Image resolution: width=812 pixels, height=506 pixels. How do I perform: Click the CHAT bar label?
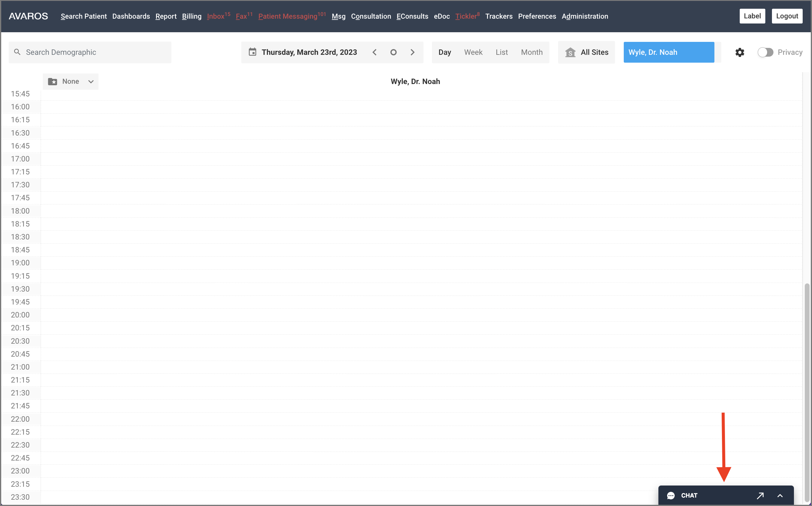(x=689, y=496)
